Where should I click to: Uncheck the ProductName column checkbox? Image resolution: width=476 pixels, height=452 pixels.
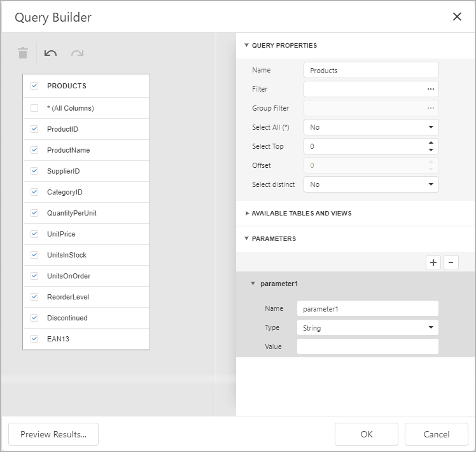click(x=34, y=150)
